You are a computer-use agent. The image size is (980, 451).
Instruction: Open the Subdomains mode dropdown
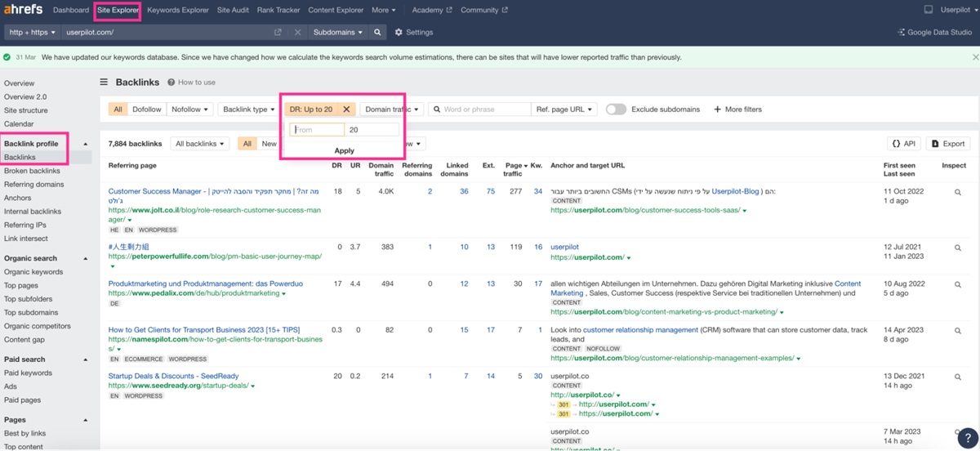[337, 33]
